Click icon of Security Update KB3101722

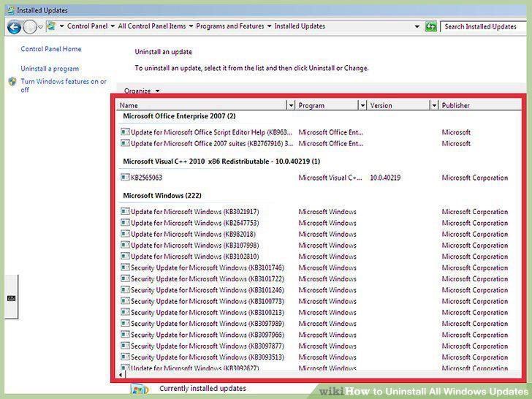[x=125, y=278]
